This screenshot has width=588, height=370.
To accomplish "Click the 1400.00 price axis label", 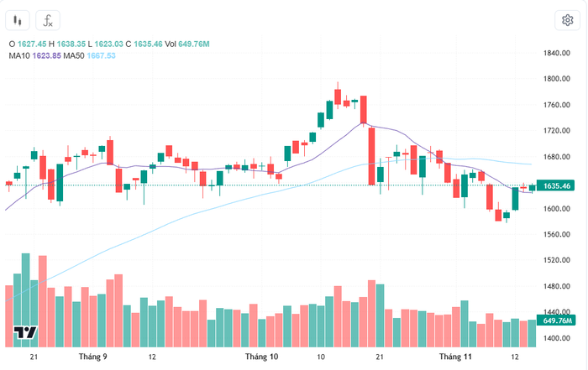I will [x=557, y=339].
